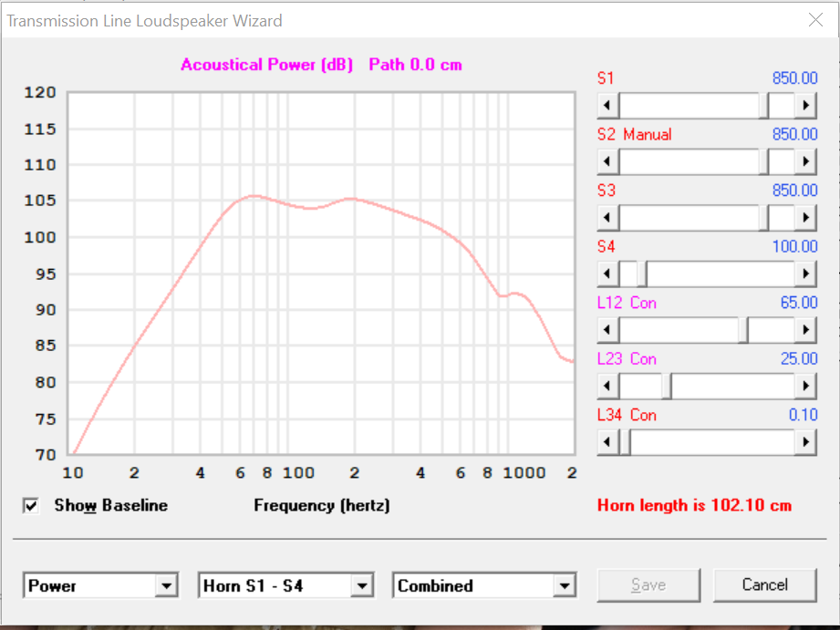Click the S1 slider right arrow
The image size is (840, 630).
805,106
